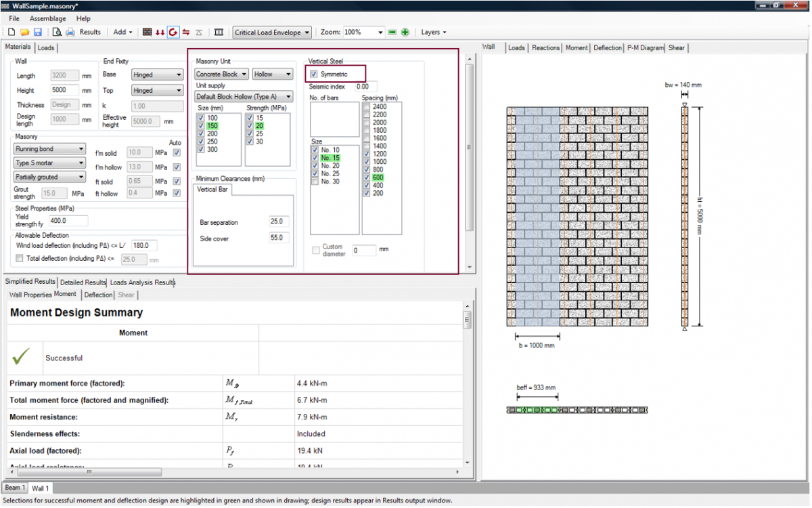Expand the Running bond dropdown

(x=50, y=149)
